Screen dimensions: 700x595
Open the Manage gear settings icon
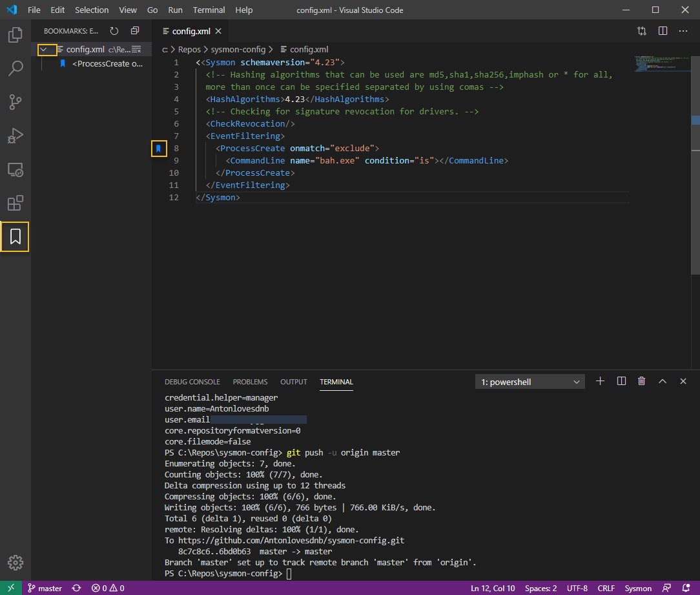(15, 562)
